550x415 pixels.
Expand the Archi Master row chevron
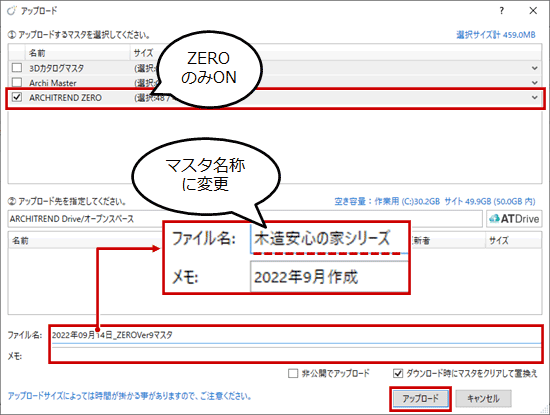point(534,83)
